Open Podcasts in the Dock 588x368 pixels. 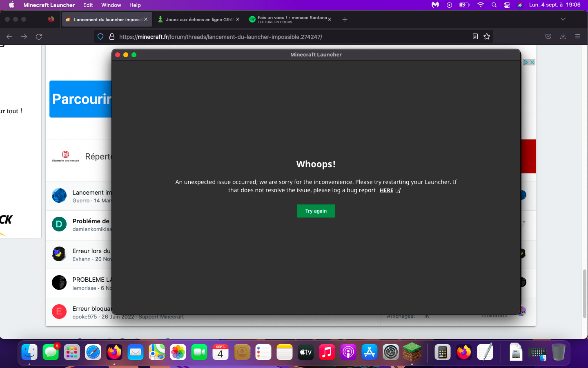coord(348,352)
